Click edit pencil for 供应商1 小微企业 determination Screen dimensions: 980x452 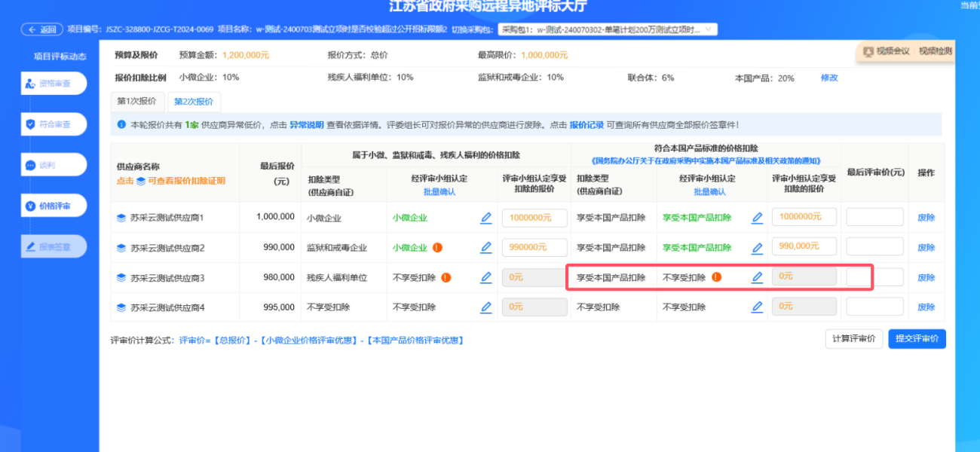click(x=486, y=218)
